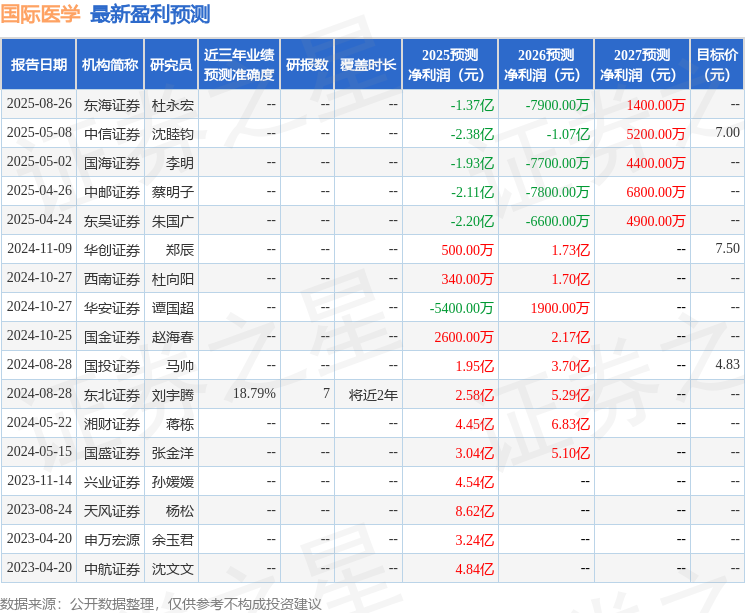This screenshot has width=745, height=613.
Task: Select the 2027预测净利润 column header
Action: click(642, 65)
